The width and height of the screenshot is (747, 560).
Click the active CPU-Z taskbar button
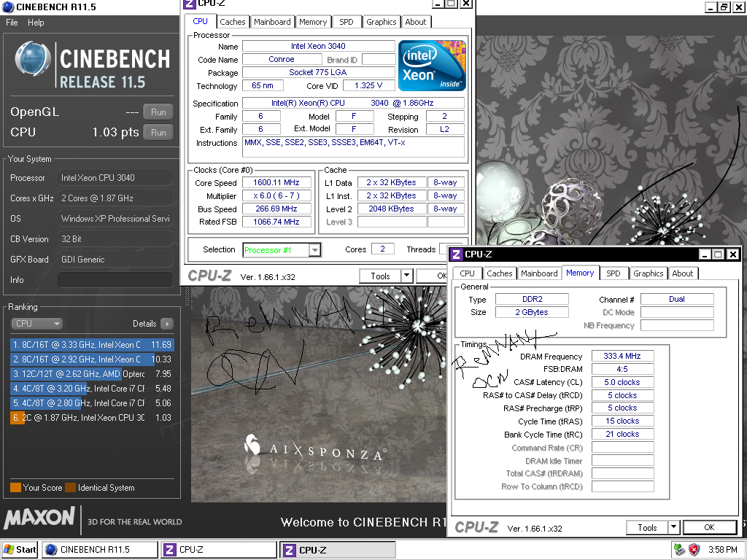(x=337, y=550)
